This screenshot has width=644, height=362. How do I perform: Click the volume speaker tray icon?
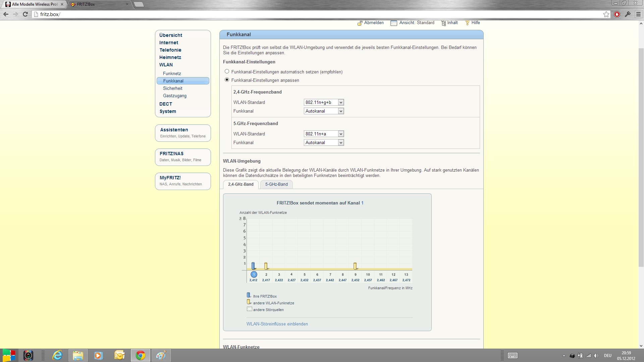[x=596, y=356]
